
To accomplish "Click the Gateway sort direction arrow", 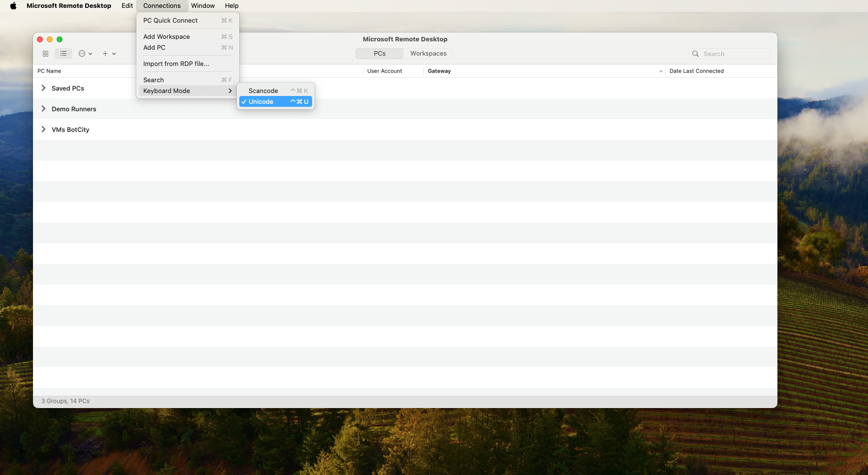I will pos(661,71).
